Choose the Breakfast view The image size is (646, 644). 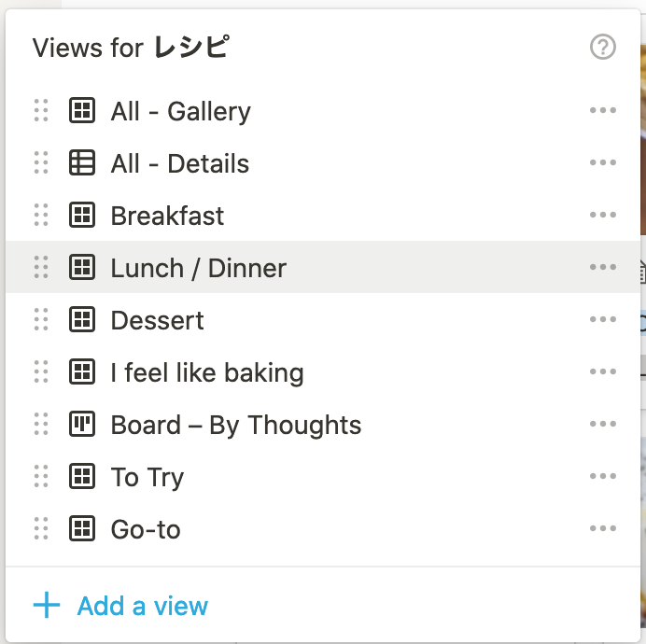point(167,216)
